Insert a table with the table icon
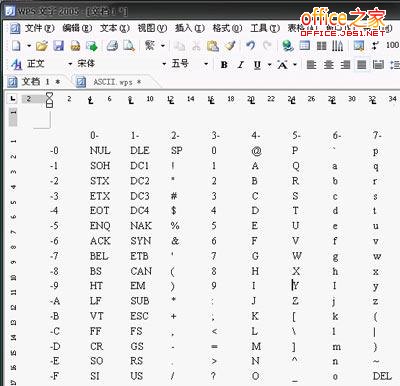Screen dimensions: 400x386 click(x=304, y=45)
